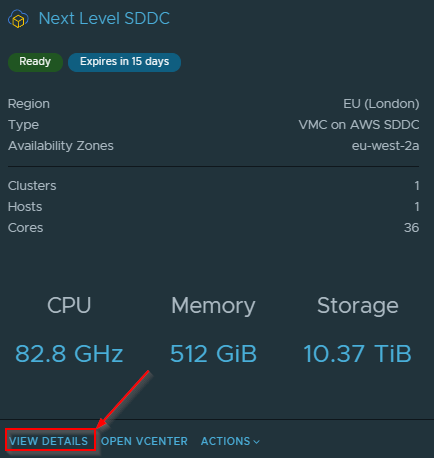The image size is (434, 458).
Task: Launch OPEN VCENTER link
Action: coord(144,441)
